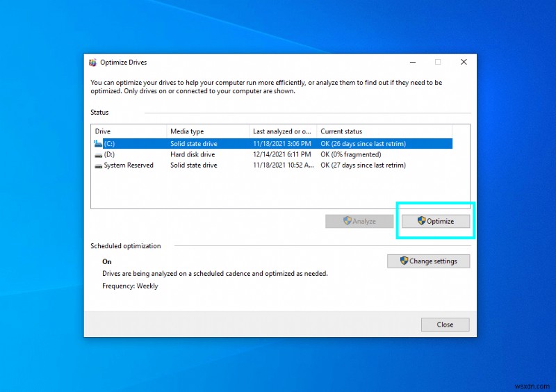The height and width of the screenshot is (392, 556).
Task: Click the Optimize button
Action: [x=436, y=221]
